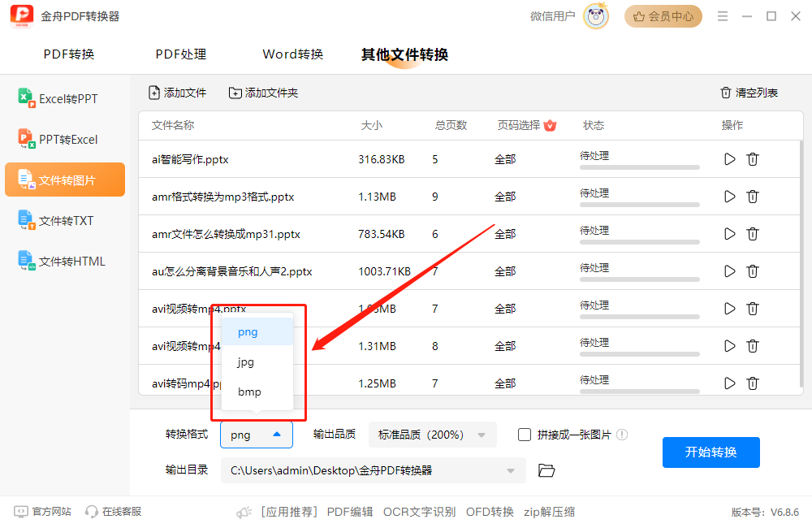
Task: Enable 拼接成一张图片 checkbox
Action: 524,435
